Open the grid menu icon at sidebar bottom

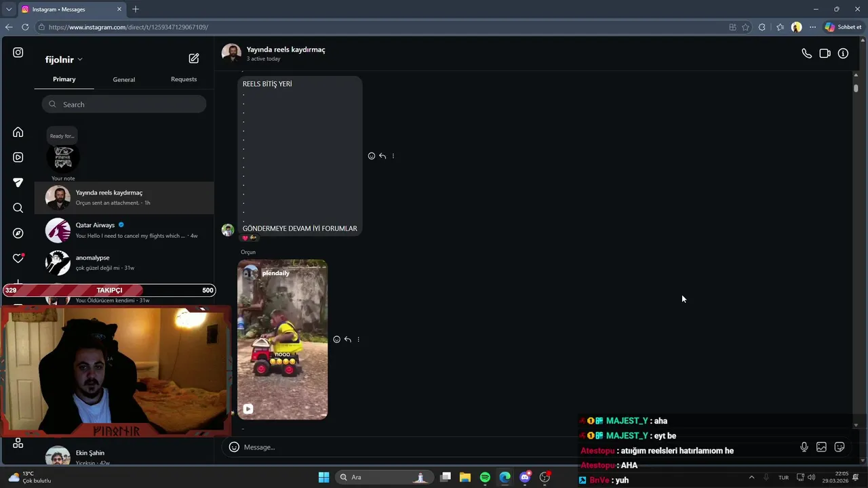(x=18, y=443)
